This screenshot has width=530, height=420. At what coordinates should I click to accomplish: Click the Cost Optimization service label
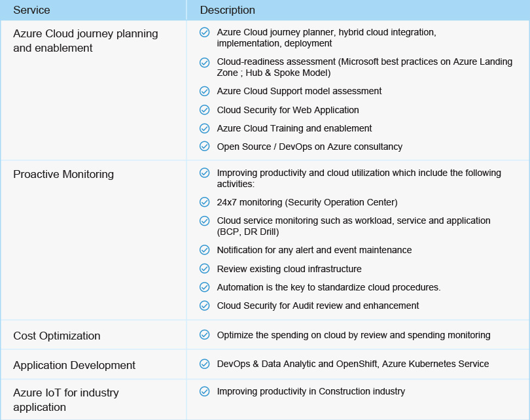click(57, 336)
